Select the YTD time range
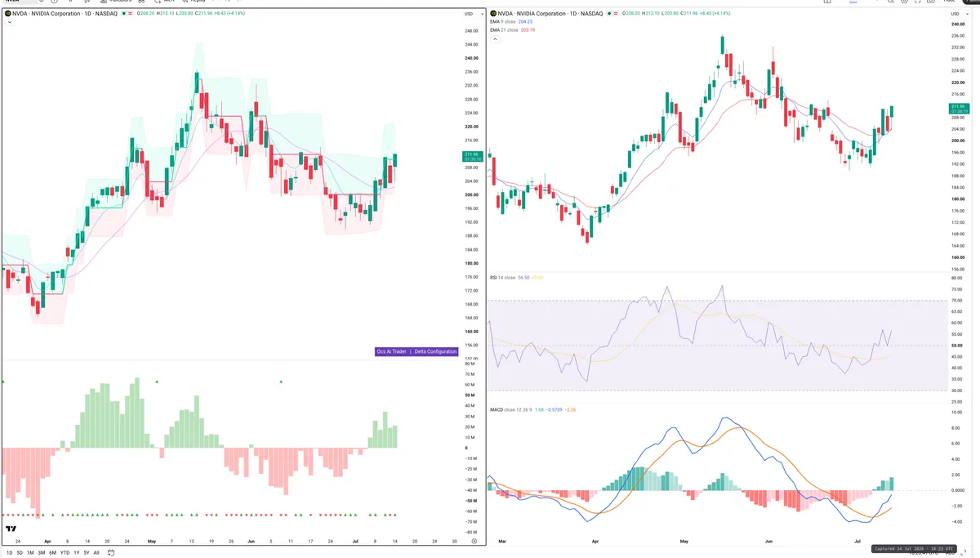Viewport: 980px width, 558px height. (x=65, y=552)
